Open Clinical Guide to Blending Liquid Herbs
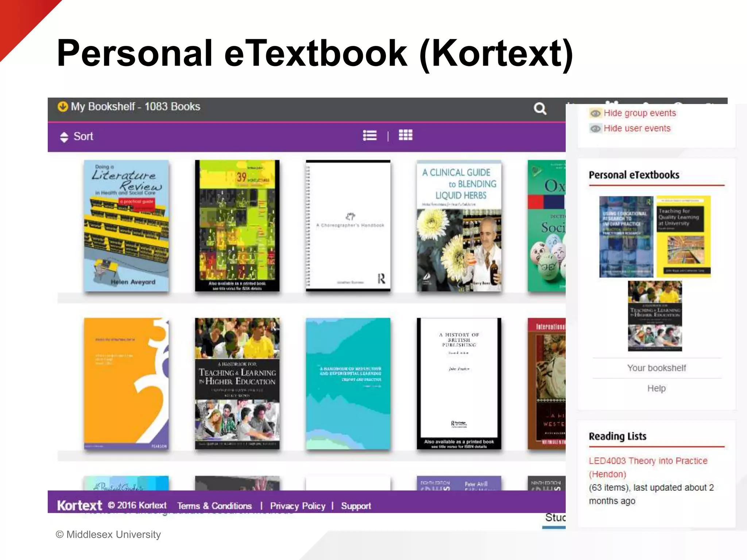 click(459, 226)
